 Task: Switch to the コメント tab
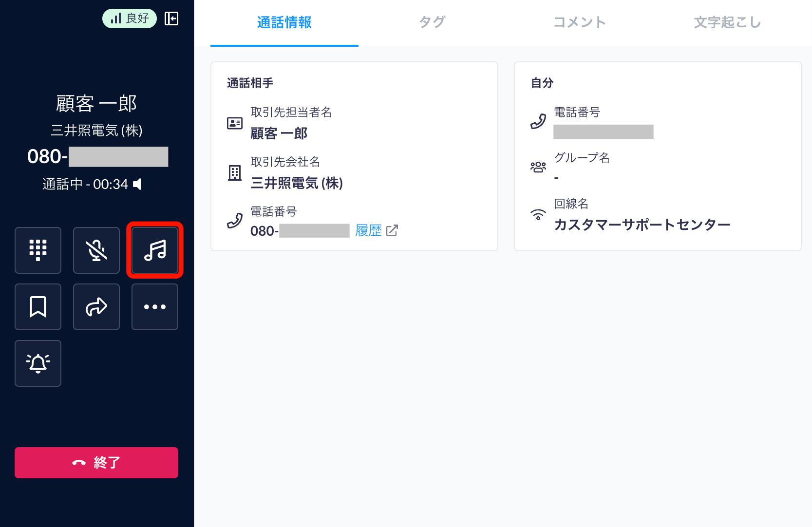click(x=580, y=22)
